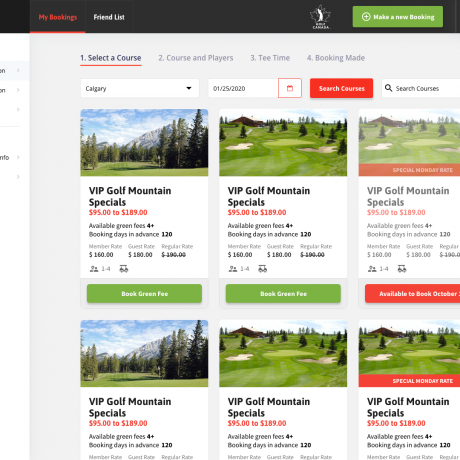
Task: Click players icon on first course card
Action: (94, 269)
